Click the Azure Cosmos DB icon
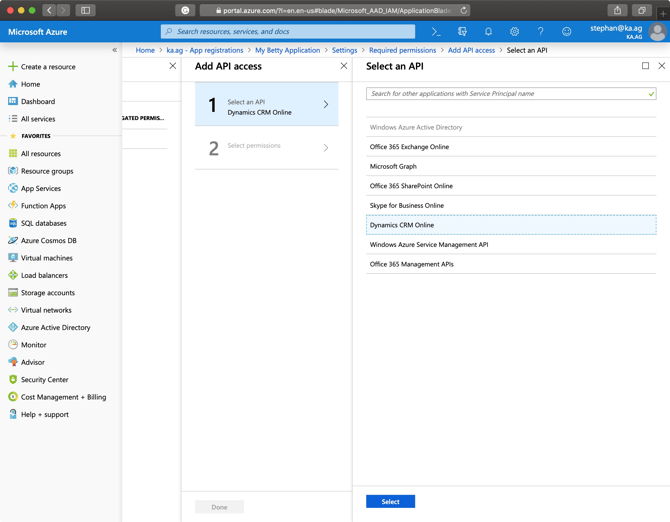The height and width of the screenshot is (522, 670). 13,240
